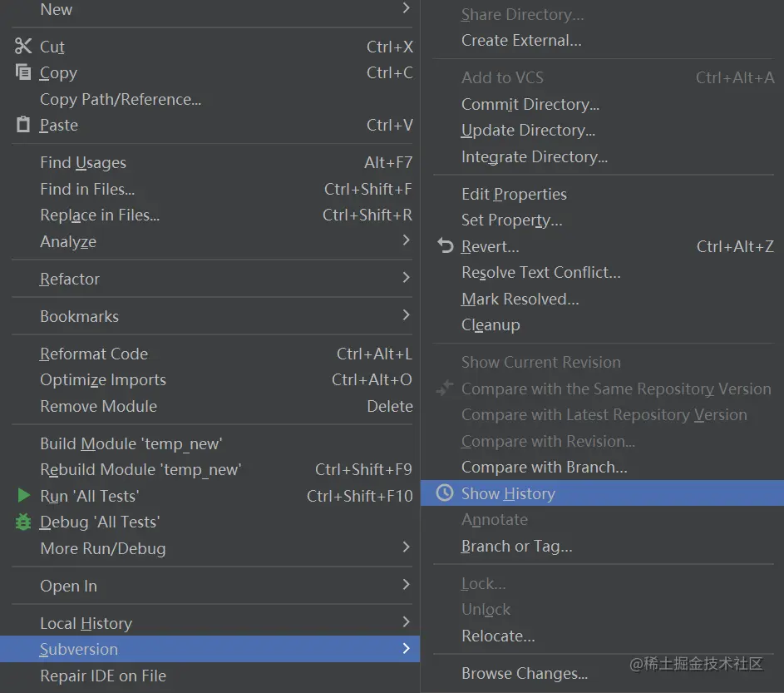
Task: Expand the Local History submenu arrow
Action: (406, 622)
